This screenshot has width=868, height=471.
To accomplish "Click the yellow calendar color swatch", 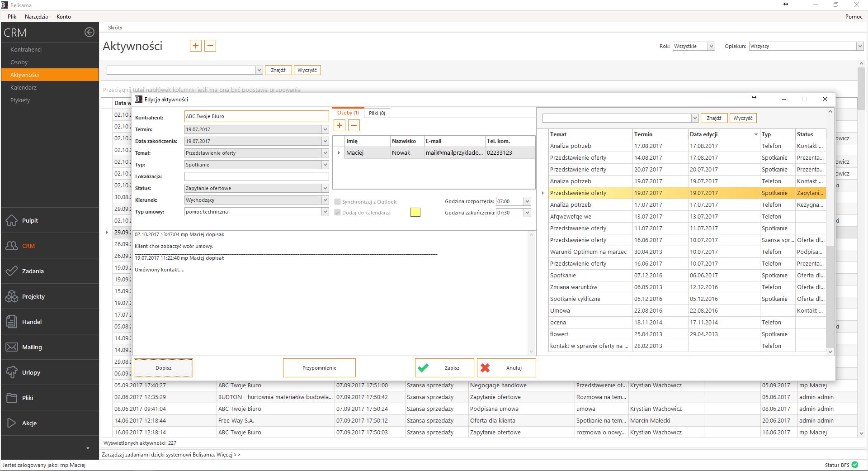I will point(415,213).
